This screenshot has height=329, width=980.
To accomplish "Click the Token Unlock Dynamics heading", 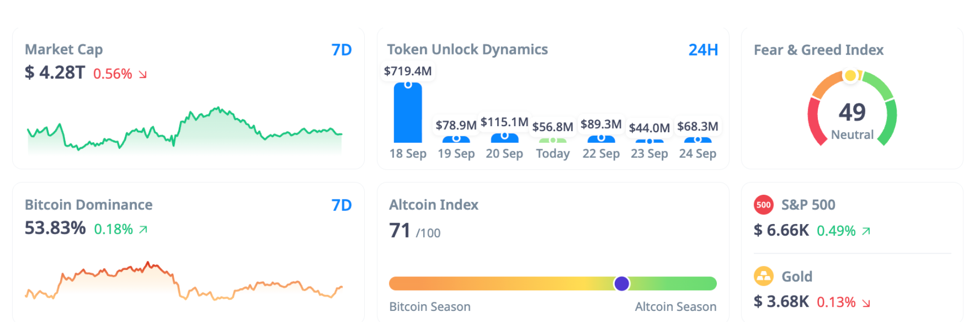I will (467, 49).
